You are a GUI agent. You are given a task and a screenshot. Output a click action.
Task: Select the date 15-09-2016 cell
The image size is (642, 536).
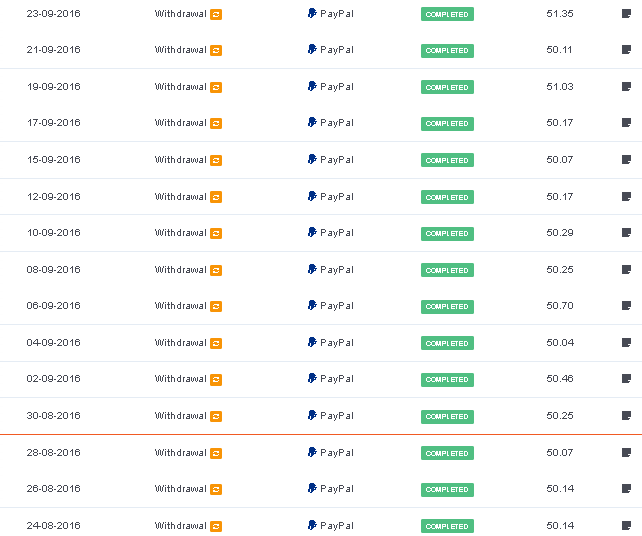coord(54,160)
